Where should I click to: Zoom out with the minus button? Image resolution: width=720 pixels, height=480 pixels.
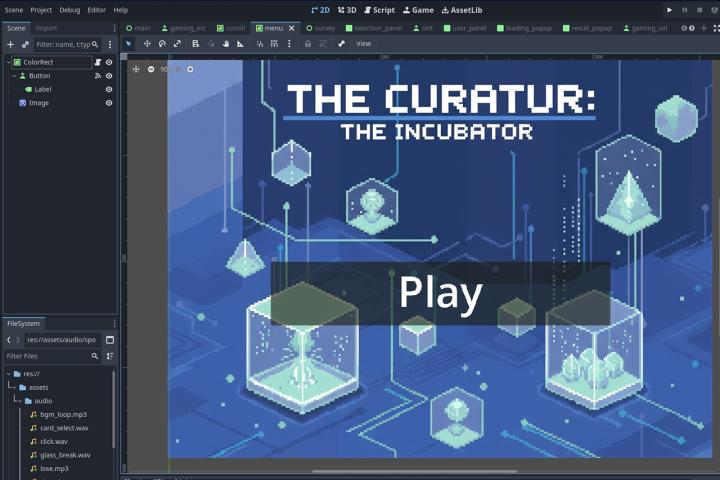(151, 69)
